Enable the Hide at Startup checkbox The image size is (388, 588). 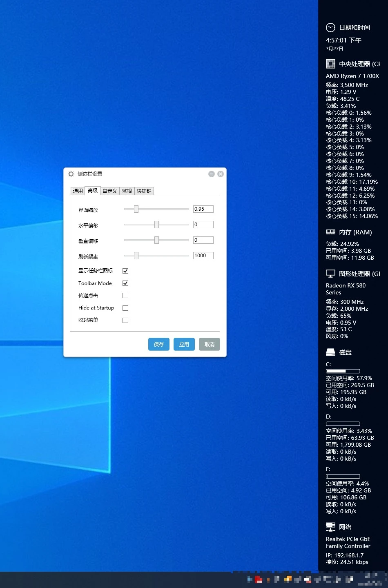(125, 308)
